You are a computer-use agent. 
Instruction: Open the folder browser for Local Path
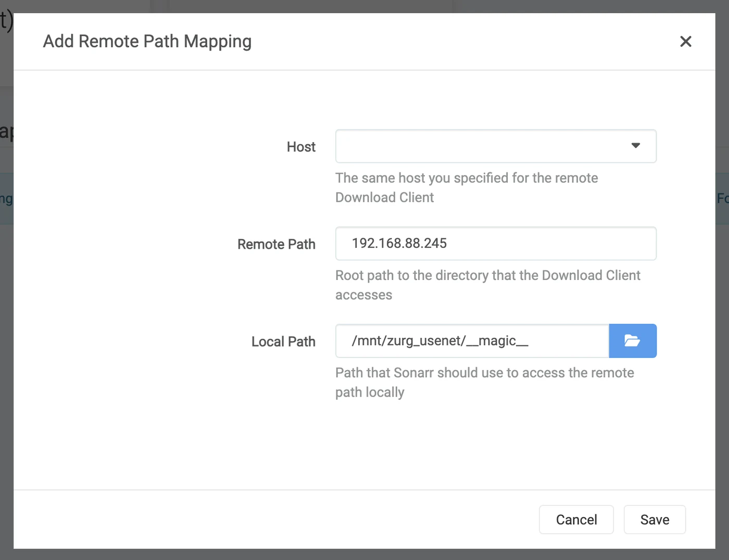(x=633, y=341)
